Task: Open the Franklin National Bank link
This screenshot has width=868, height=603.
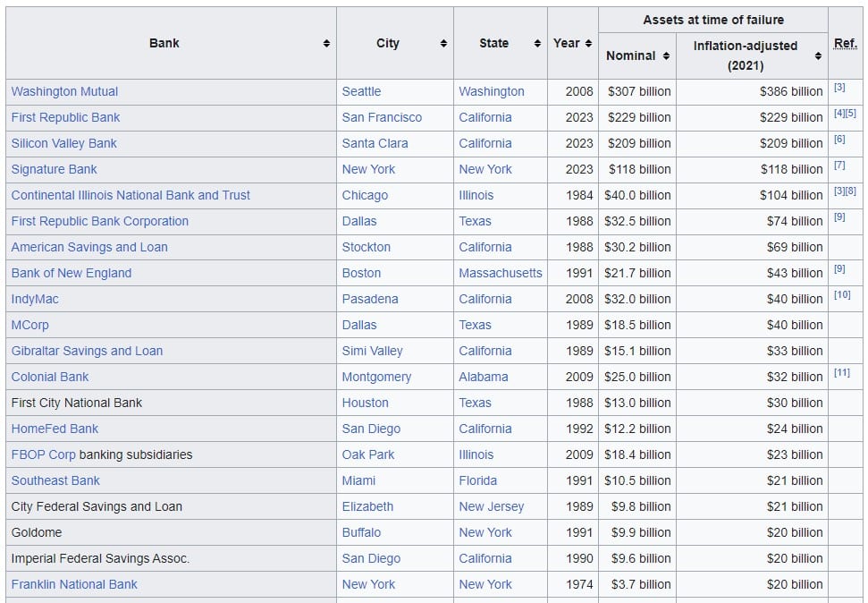Action: (74, 585)
